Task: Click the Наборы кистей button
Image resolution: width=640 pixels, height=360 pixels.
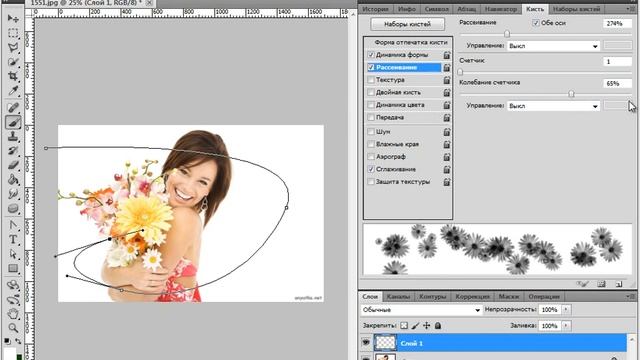Action: (407, 24)
